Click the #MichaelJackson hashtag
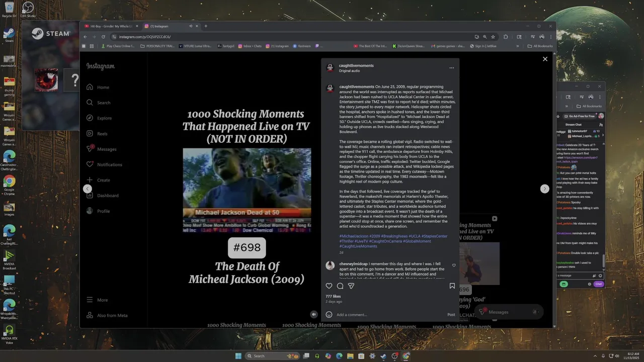The width and height of the screenshot is (644, 362). (x=354, y=236)
